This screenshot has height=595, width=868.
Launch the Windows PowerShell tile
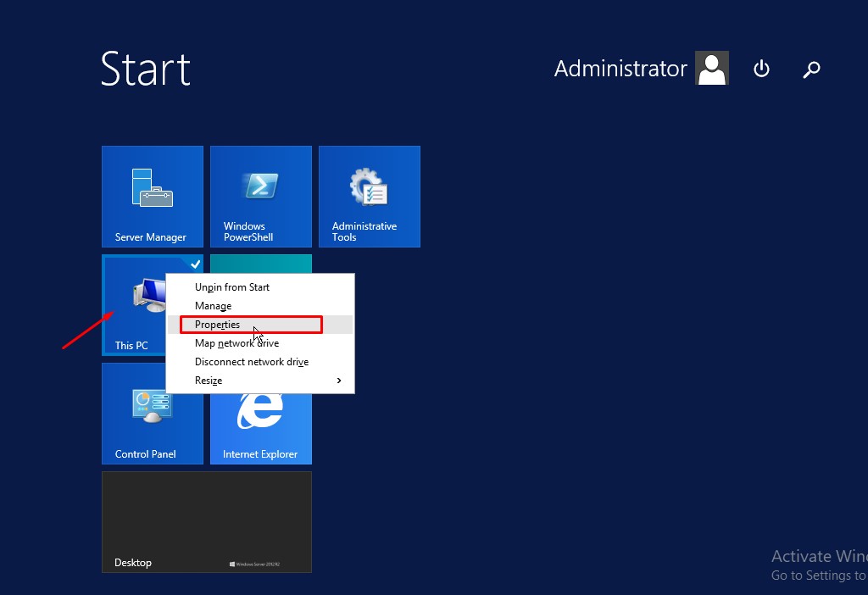click(x=261, y=197)
